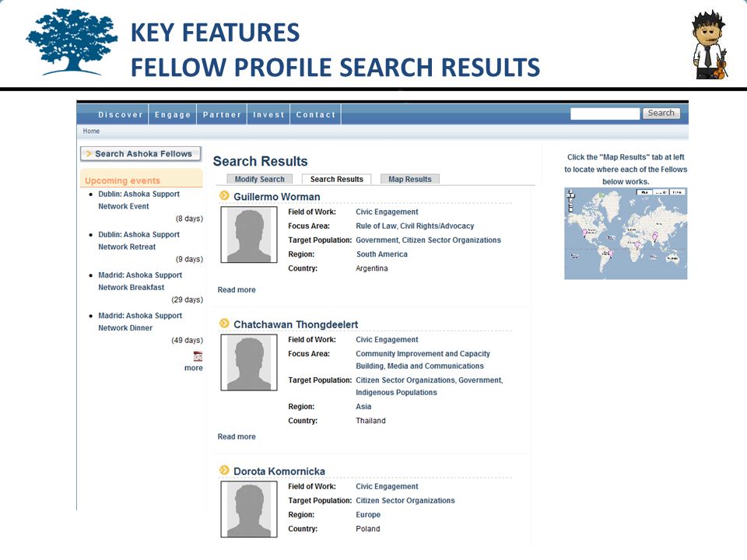Click Dorota Komornicka's profile photo placeholder
Screen dimensions: 747x560
click(249, 509)
